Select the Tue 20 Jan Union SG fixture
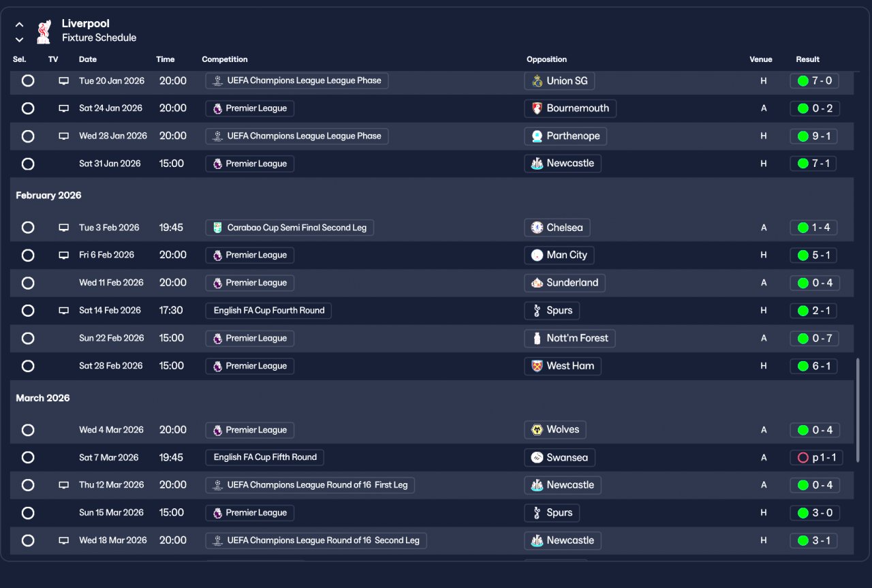 coord(28,81)
